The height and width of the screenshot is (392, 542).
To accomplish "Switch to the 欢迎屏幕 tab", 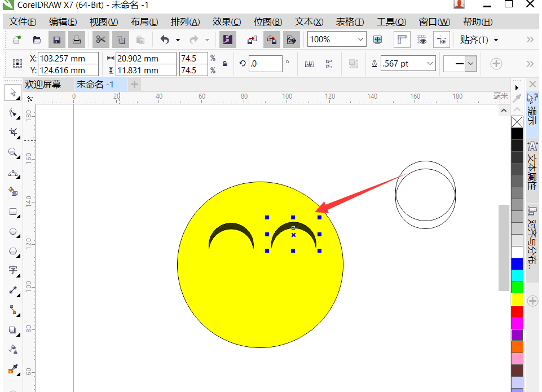I will [x=43, y=85].
